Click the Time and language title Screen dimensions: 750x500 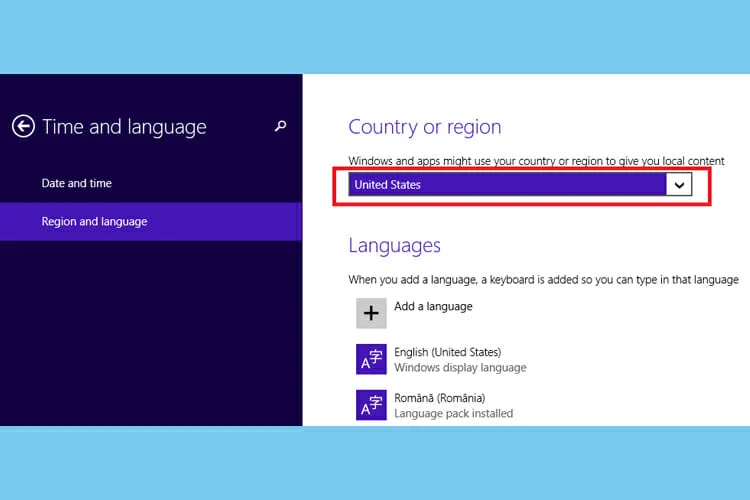click(x=124, y=127)
